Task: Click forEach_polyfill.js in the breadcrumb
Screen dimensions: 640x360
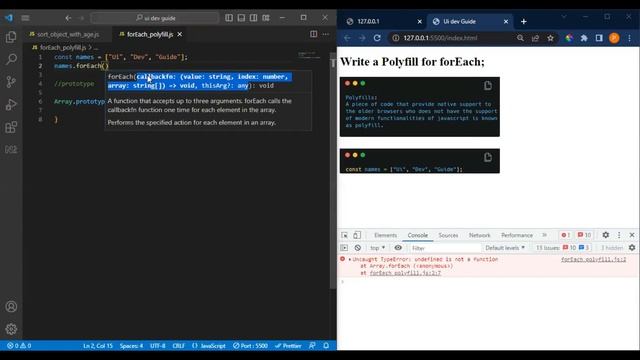Action: point(63,47)
